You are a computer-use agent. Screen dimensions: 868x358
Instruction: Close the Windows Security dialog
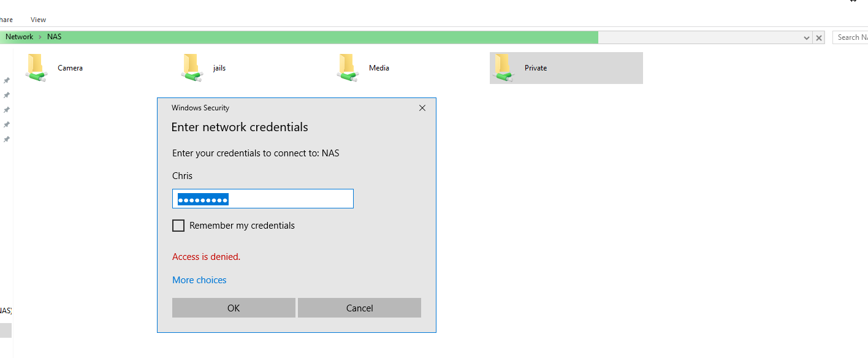click(422, 108)
